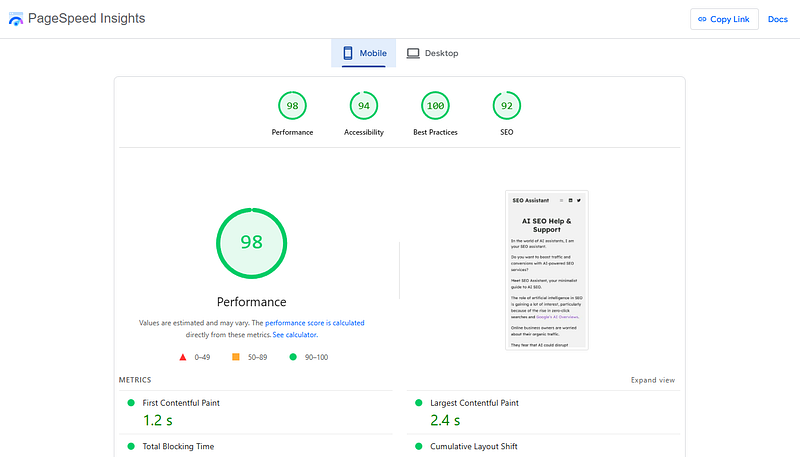This screenshot has height=457, width=800.
Task: Open the 'See calculator' link
Action: point(295,335)
